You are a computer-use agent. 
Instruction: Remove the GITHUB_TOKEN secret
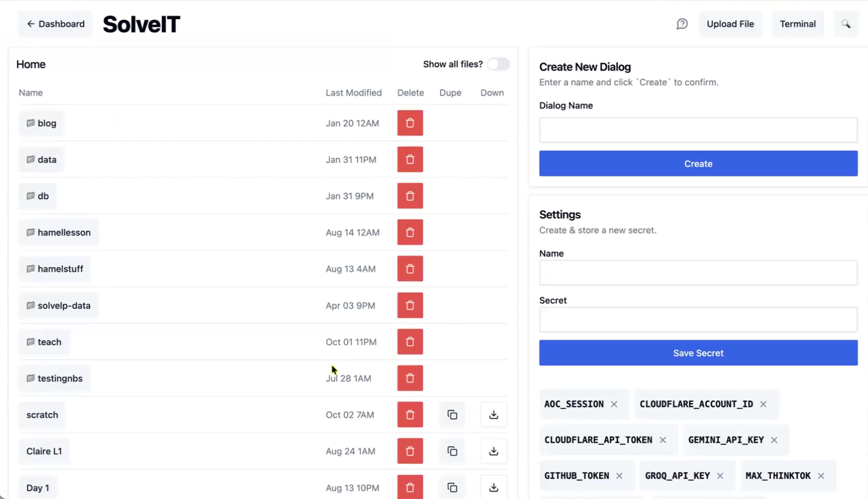tap(619, 476)
